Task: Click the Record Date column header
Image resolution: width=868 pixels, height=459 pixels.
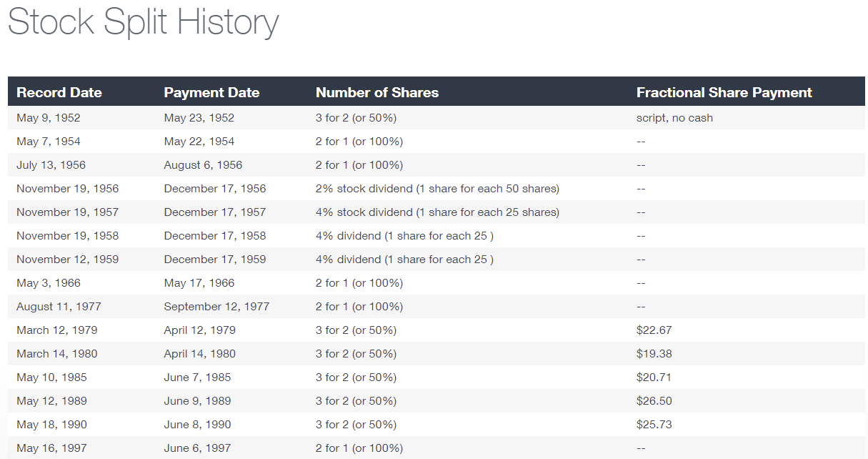Action: click(x=59, y=92)
